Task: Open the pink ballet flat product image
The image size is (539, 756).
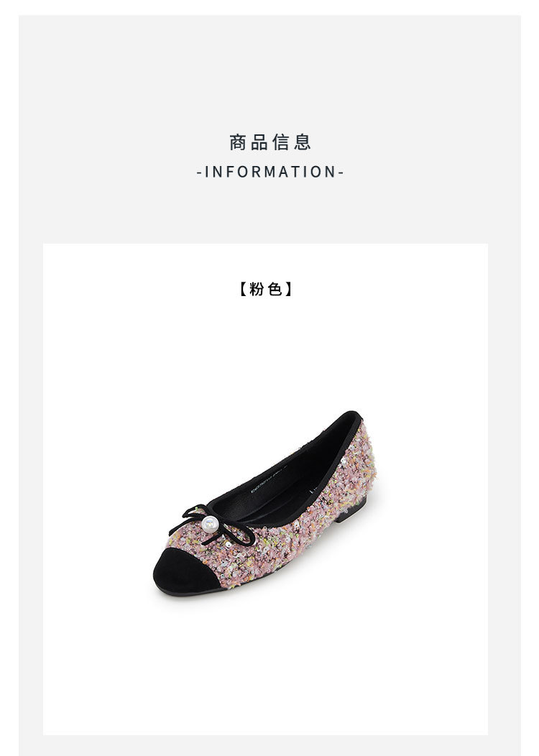Action: coord(265,503)
